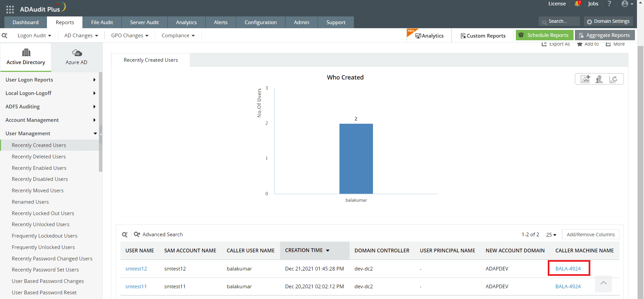Image resolution: width=644 pixels, height=299 pixels.
Task: Click the table search magnifier icon
Action: tap(125, 235)
